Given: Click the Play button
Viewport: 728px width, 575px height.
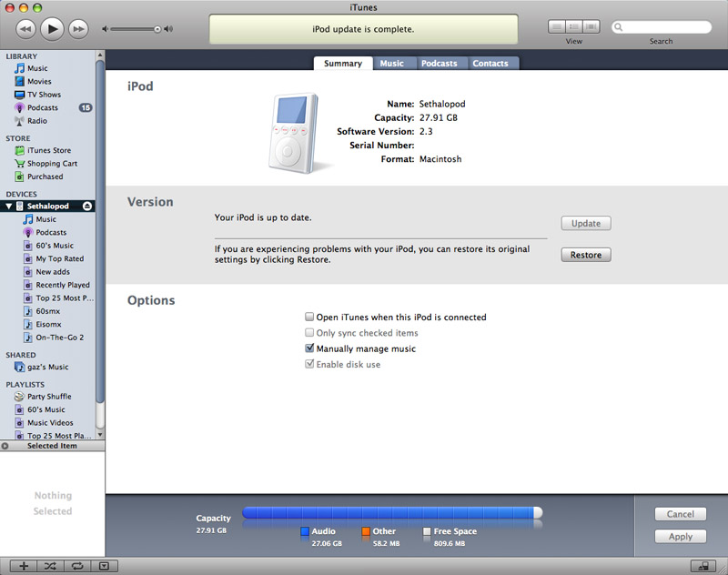Looking at the screenshot, I should [52, 29].
